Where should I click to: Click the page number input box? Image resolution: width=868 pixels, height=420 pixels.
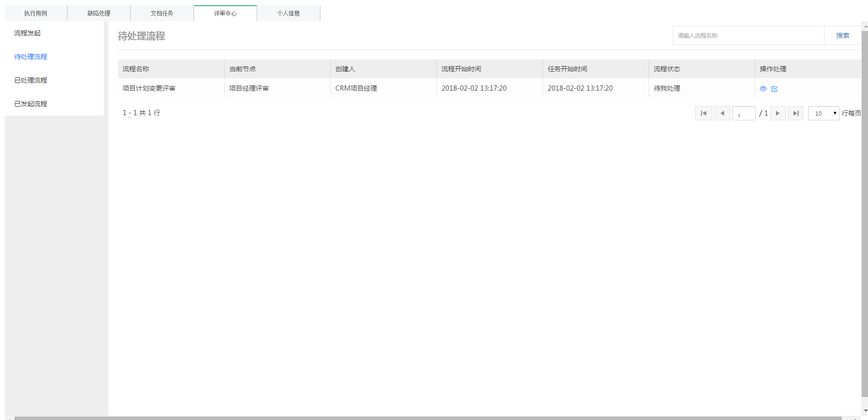point(743,113)
